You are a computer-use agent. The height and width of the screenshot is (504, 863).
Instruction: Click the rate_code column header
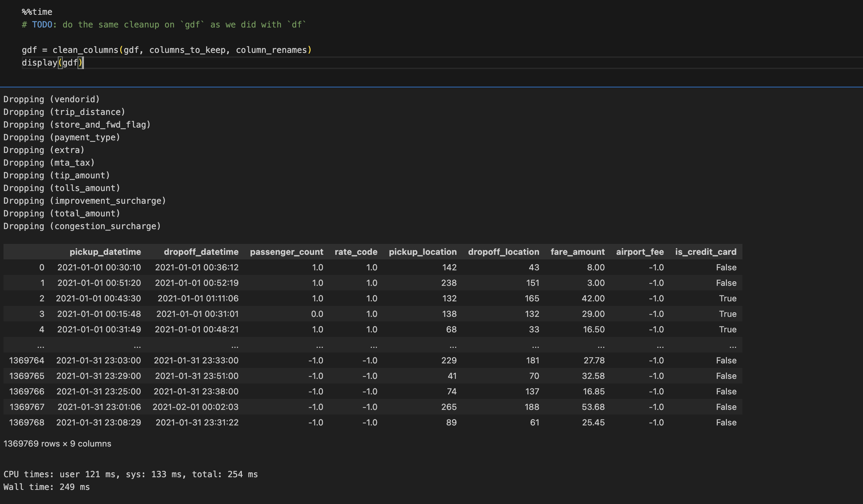coord(356,252)
